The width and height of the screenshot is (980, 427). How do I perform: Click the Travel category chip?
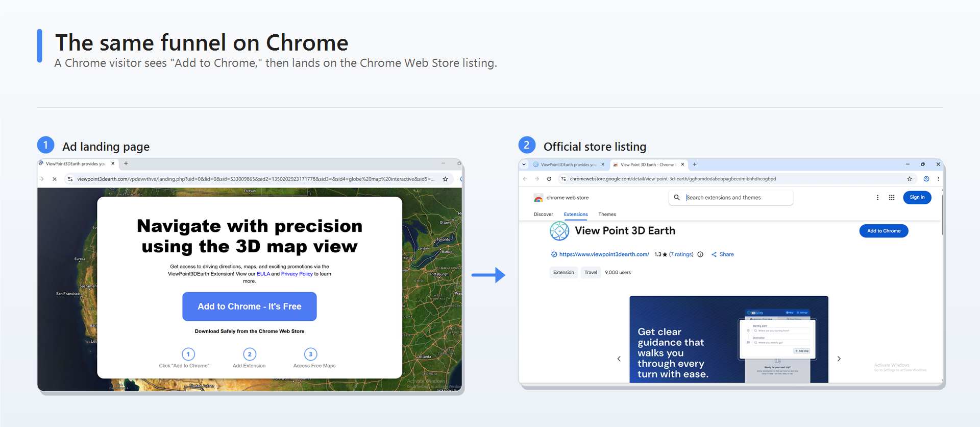pos(591,273)
